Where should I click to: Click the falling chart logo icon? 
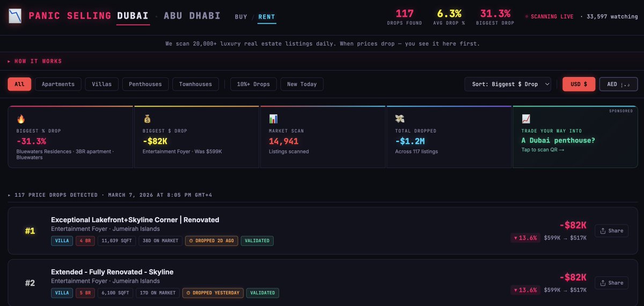pos(15,16)
